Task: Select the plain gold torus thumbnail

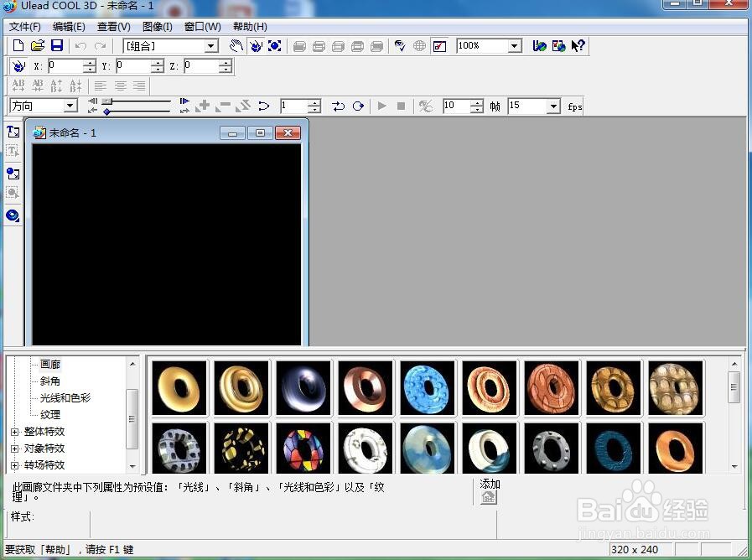Action: tap(179, 388)
